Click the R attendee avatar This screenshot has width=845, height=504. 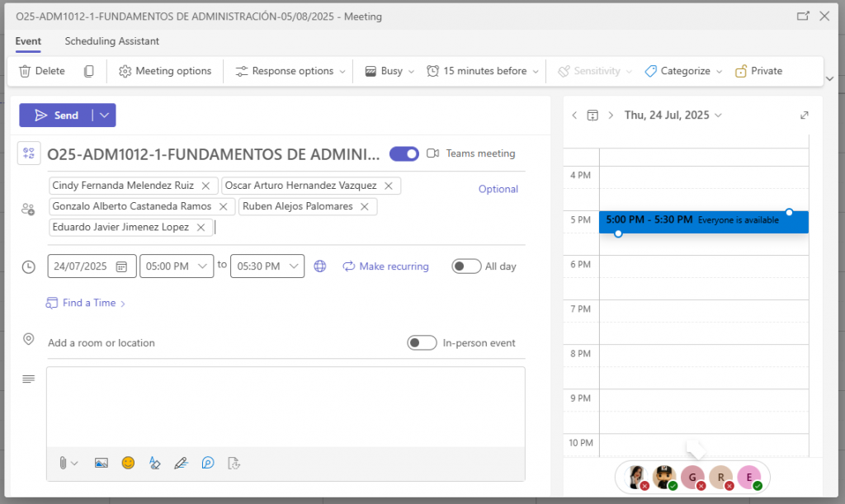(x=721, y=477)
